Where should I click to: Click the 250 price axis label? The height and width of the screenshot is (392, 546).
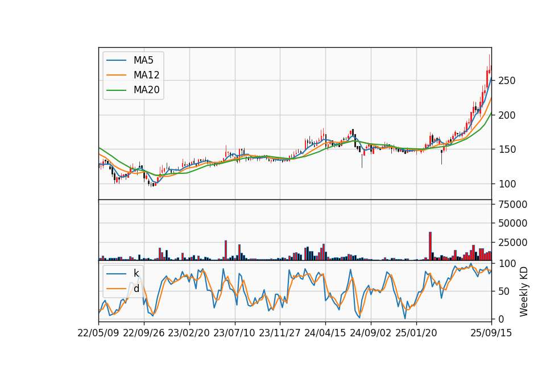click(x=507, y=81)
